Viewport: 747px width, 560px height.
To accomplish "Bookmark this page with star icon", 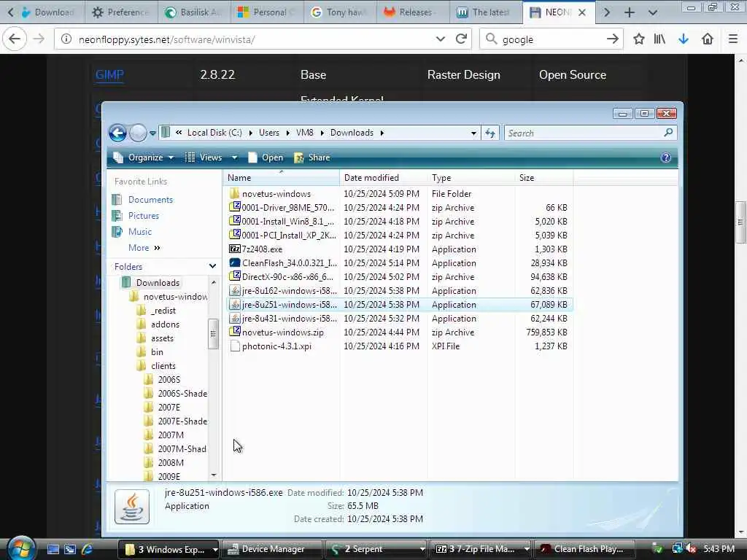I will (x=638, y=39).
